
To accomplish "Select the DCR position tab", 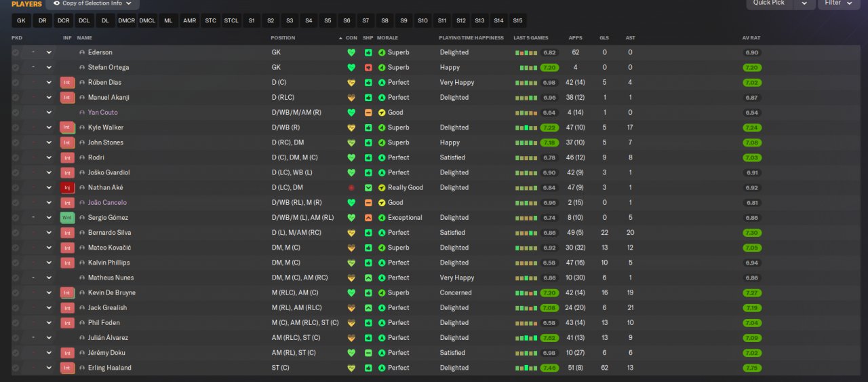I will [63, 21].
